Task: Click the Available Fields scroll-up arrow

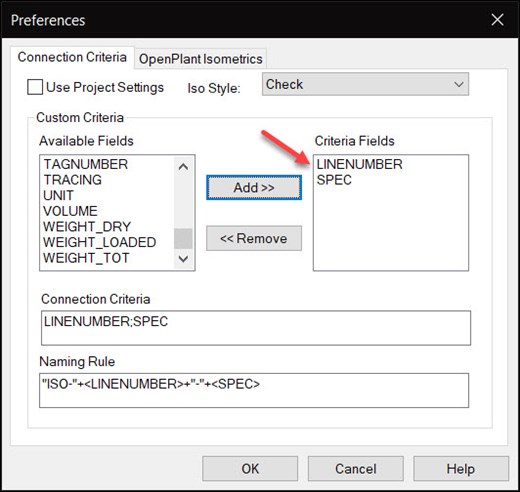Action: [183, 166]
